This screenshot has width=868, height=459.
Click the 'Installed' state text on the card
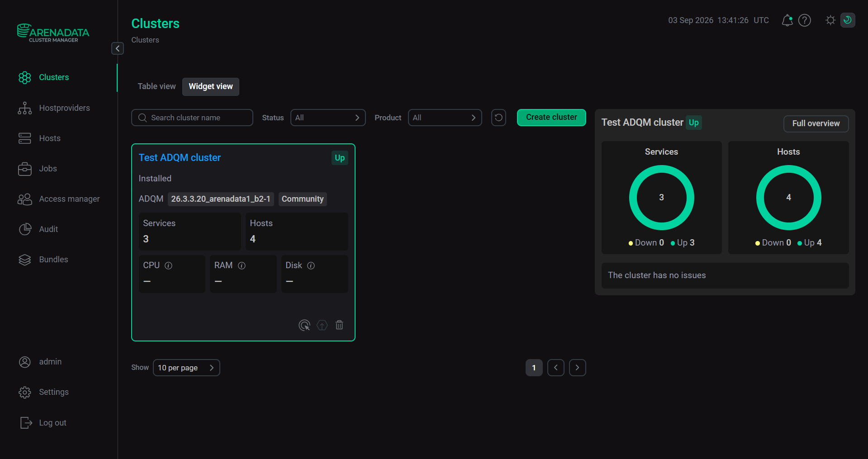(155, 179)
